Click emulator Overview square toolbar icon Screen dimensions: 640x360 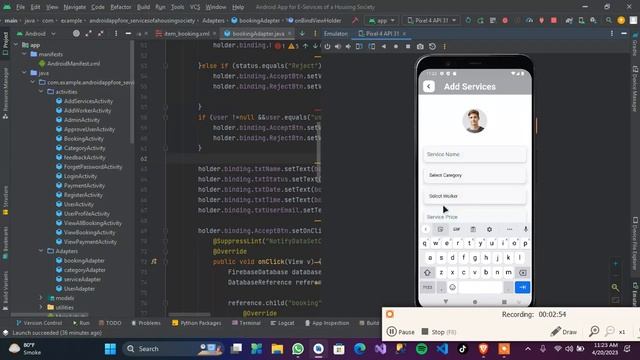408,47
